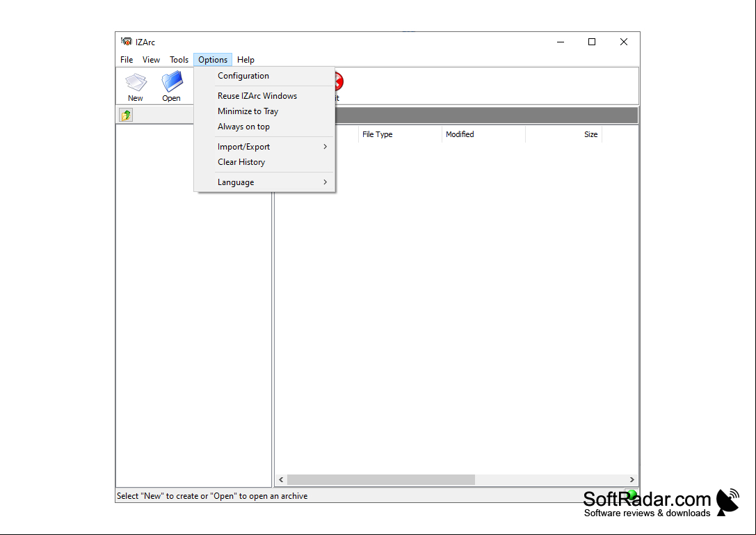The image size is (756, 535).
Task: Sort by Modified column header
Action: click(x=483, y=134)
